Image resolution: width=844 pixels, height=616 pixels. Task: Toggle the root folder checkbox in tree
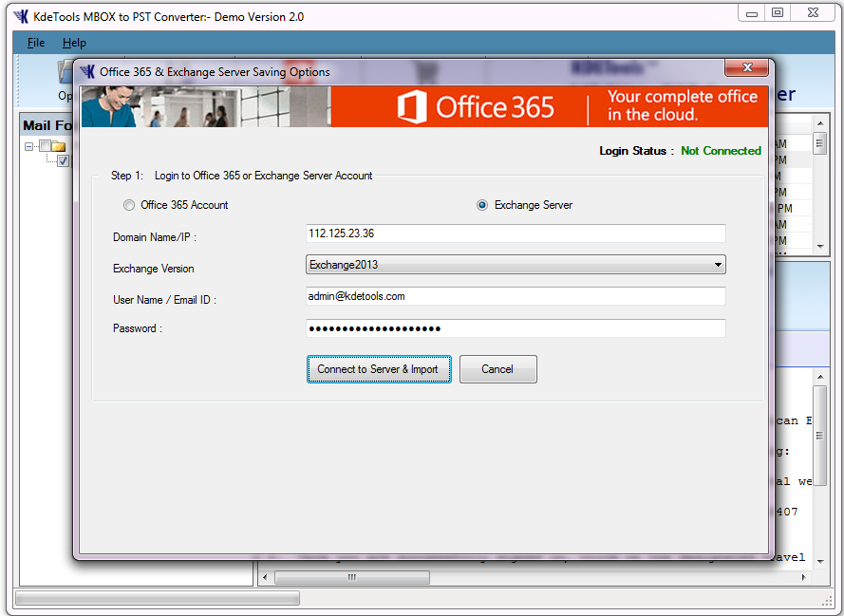(46, 146)
